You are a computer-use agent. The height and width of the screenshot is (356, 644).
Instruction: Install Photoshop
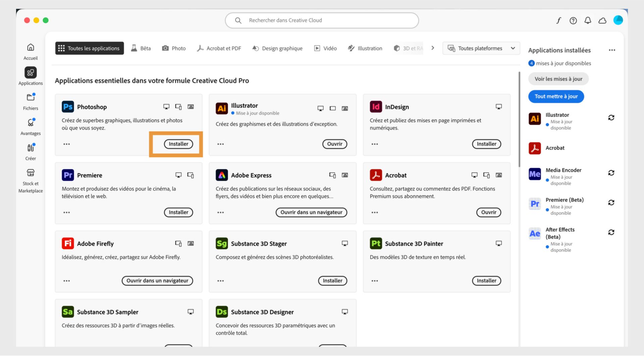point(178,144)
